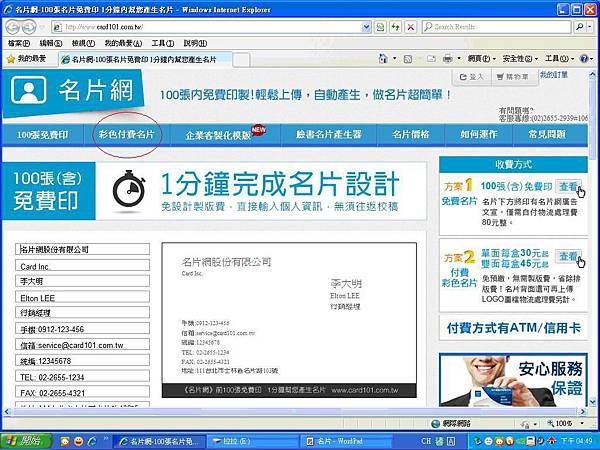Open the 安全性(S) dropdown menu

[520, 59]
